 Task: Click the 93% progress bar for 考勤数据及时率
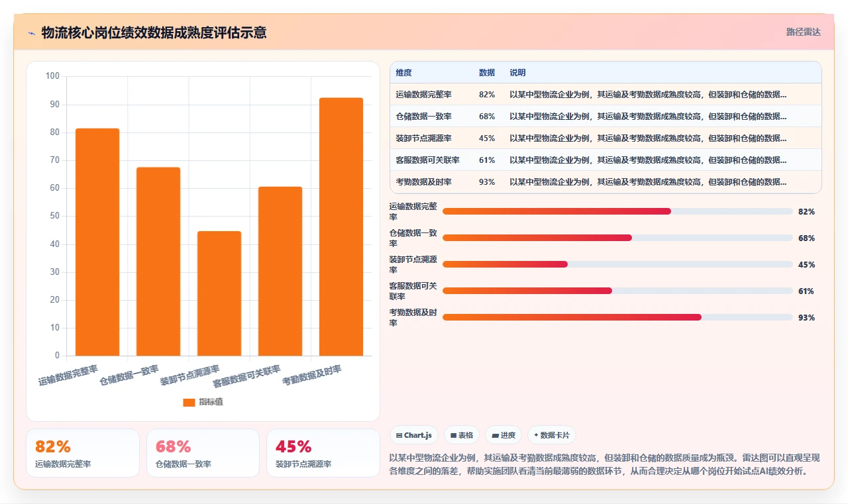coord(617,317)
